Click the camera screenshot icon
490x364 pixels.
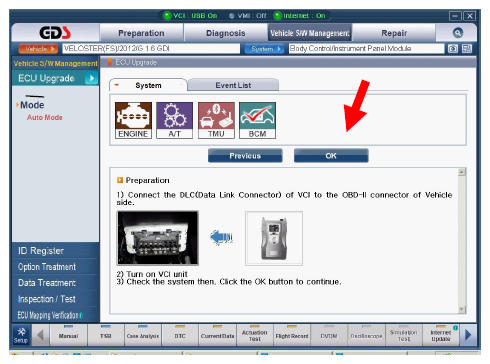(x=452, y=49)
